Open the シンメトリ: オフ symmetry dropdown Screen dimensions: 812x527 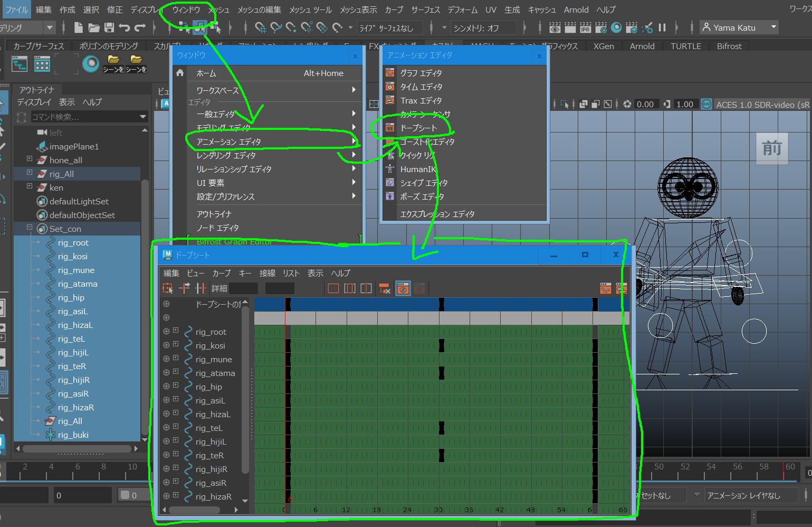[444, 27]
